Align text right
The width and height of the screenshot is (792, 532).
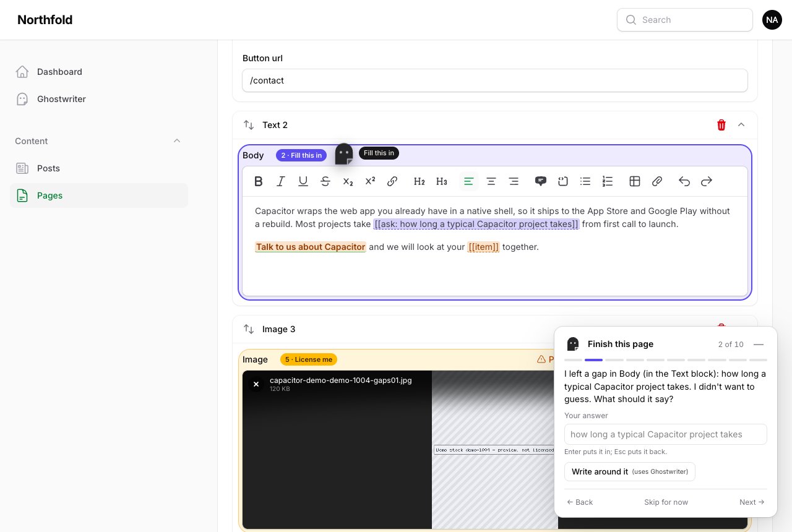click(514, 181)
